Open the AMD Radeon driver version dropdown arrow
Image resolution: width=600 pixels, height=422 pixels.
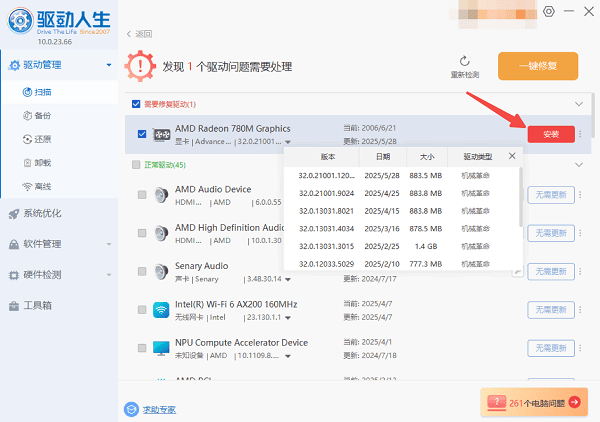[x=288, y=141]
